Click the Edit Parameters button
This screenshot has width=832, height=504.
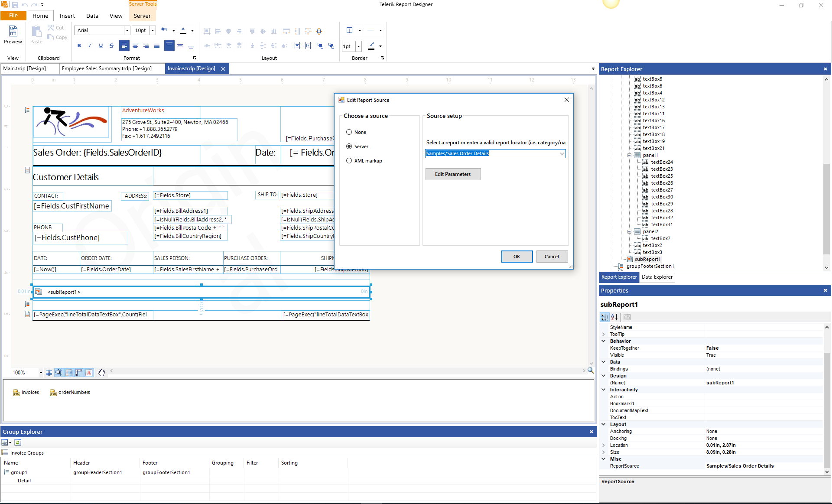(453, 174)
